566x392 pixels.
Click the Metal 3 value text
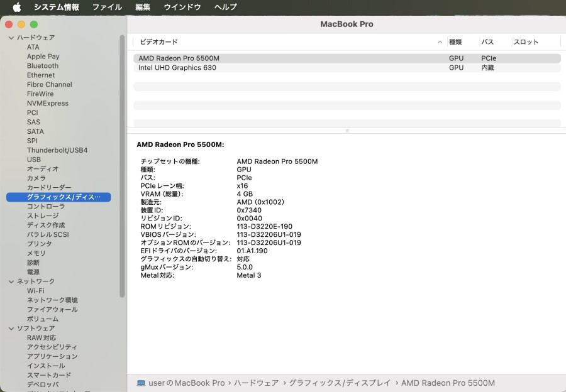click(x=248, y=275)
